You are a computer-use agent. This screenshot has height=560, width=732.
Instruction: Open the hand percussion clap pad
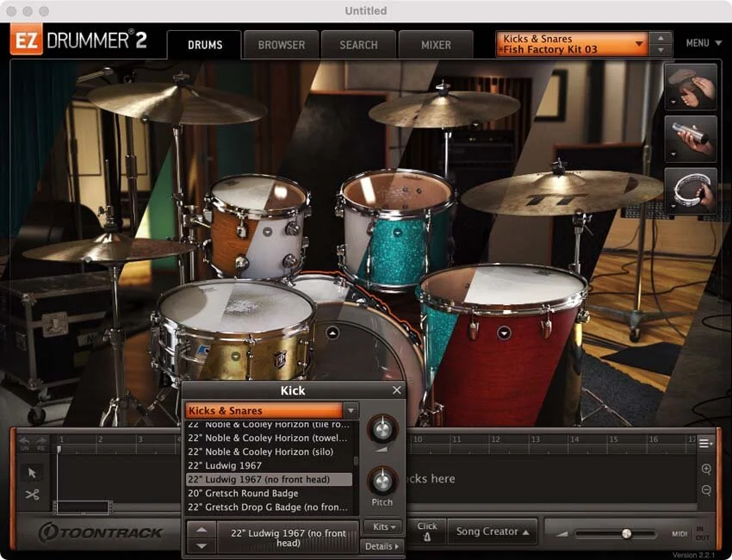click(691, 87)
